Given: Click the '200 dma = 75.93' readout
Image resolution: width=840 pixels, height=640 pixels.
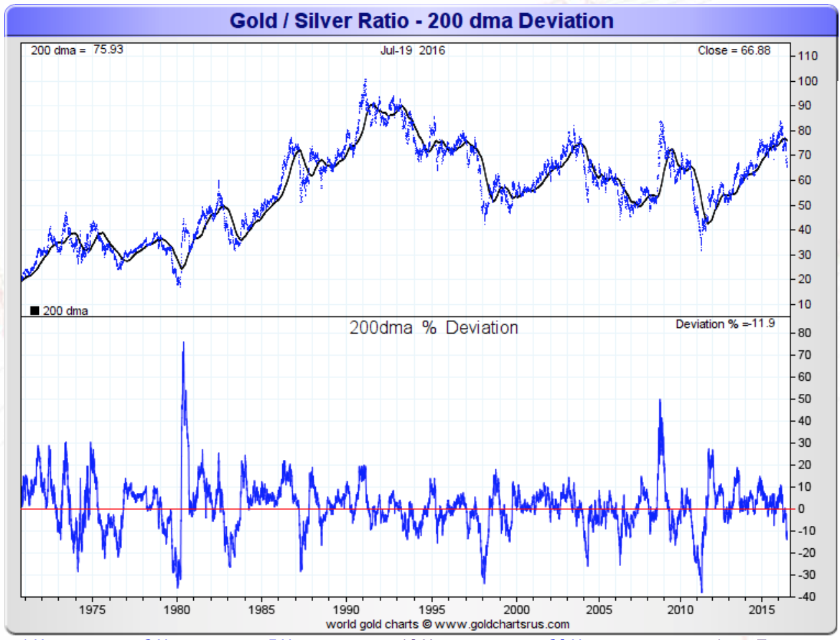Looking at the screenshot, I should (x=76, y=49).
